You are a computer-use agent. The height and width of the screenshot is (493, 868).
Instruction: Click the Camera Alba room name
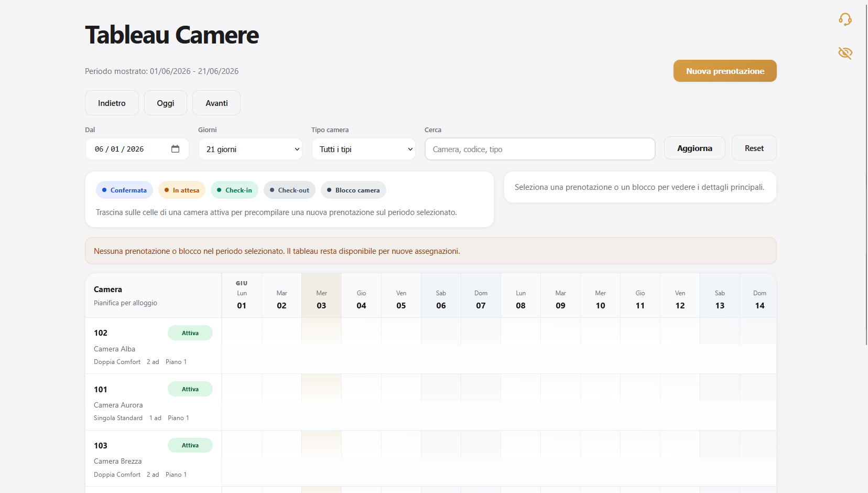pos(114,349)
